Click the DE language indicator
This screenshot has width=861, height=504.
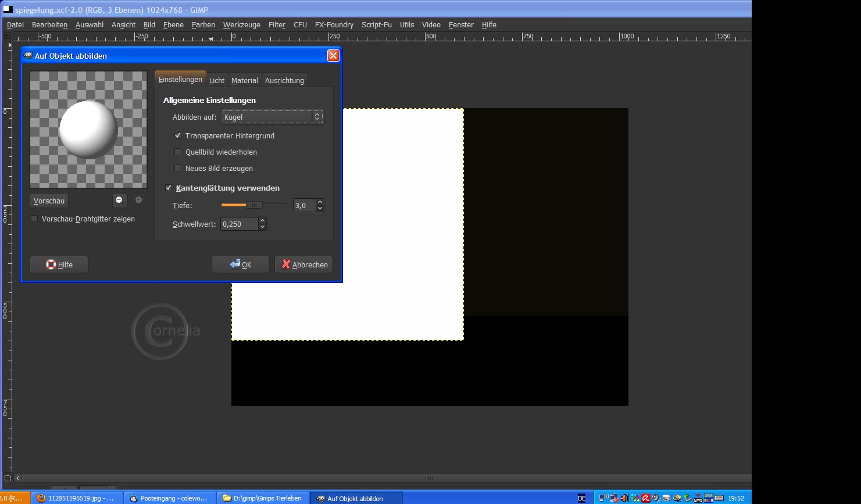pos(582,498)
